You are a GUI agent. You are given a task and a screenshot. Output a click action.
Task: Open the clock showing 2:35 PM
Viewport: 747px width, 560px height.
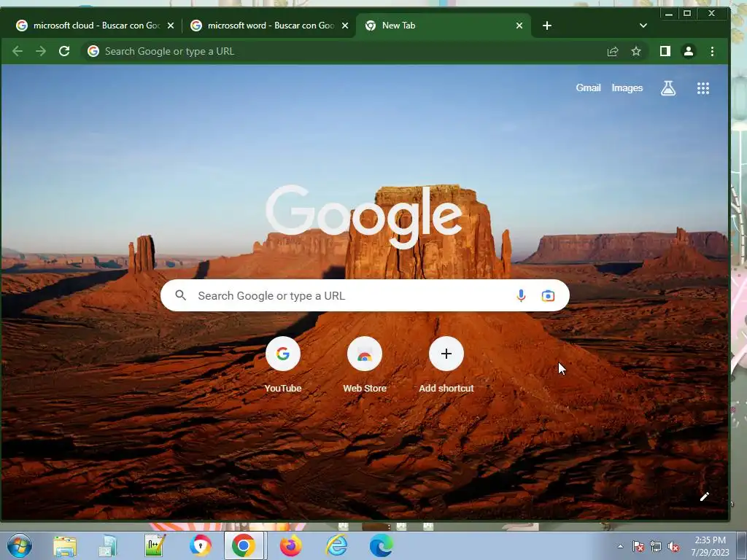click(x=710, y=546)
